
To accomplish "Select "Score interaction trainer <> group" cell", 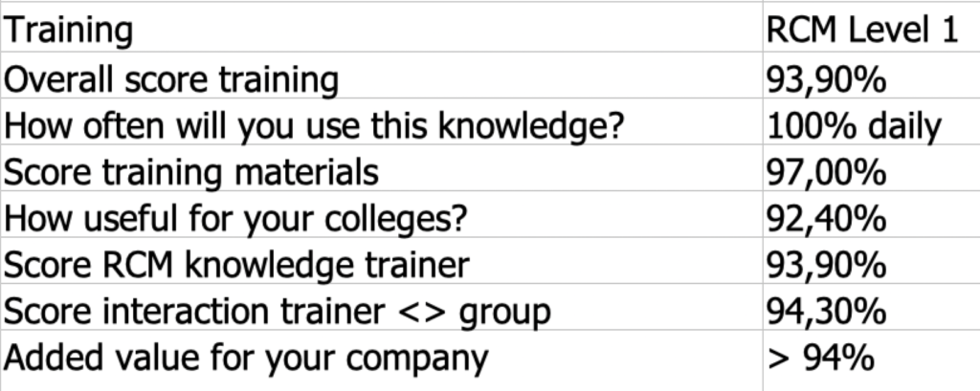I will (x=278, y=311).
